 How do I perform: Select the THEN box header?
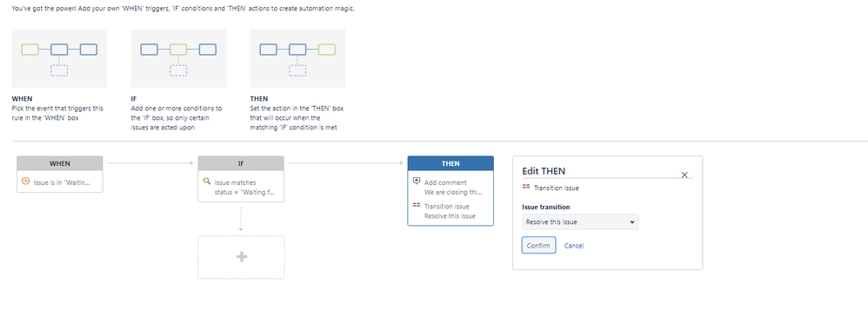(451, 164)
